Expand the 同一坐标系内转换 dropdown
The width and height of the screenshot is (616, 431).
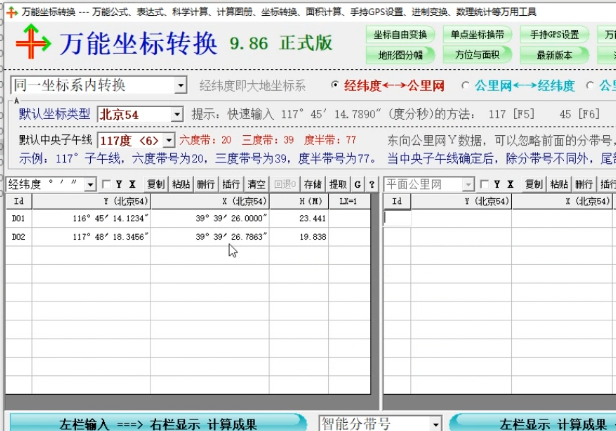pyautogui.click(x=180, y=85)
